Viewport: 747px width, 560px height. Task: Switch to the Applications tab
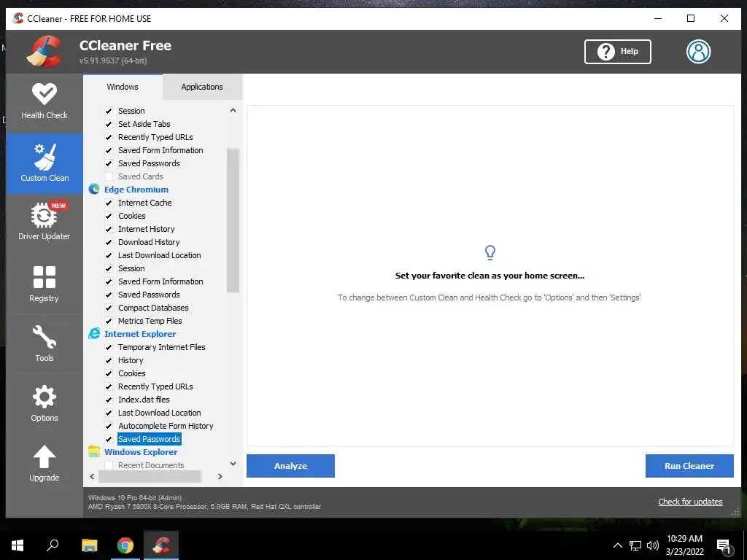(x=202, y=87)
